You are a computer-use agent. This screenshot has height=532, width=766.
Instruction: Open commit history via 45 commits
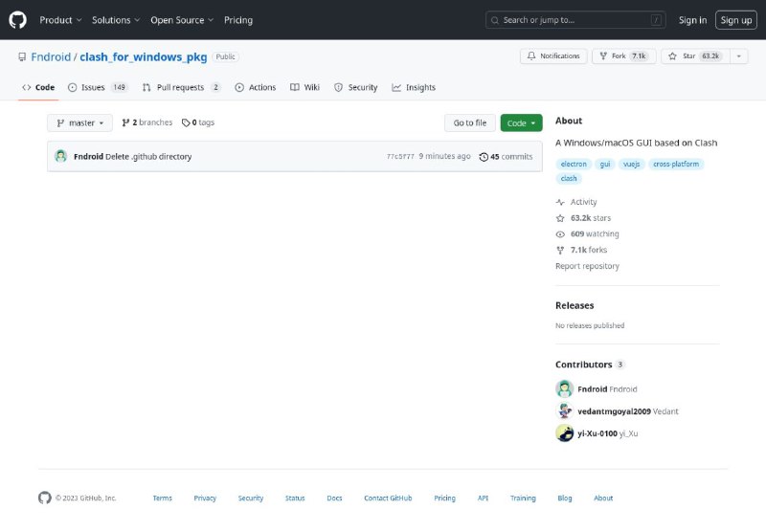[506, 156]
